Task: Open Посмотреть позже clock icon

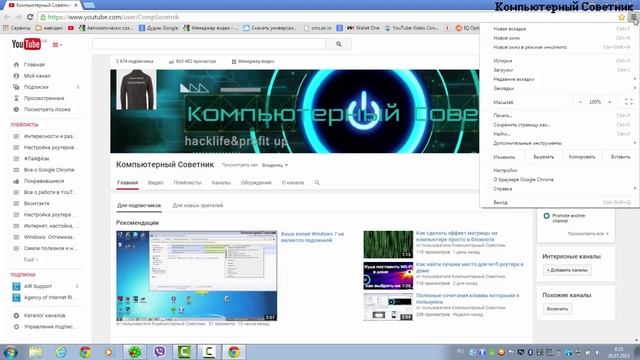Action: click(16, 109)
